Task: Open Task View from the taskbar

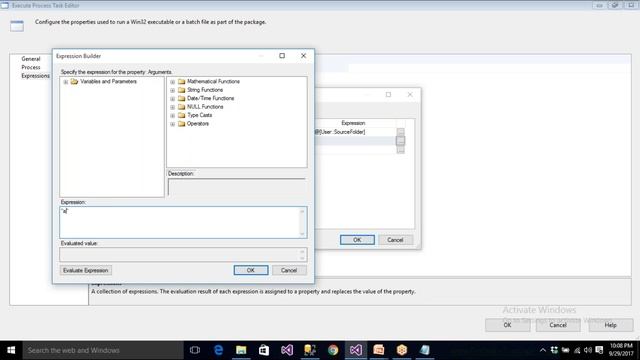Action: (x=195, y=350)
